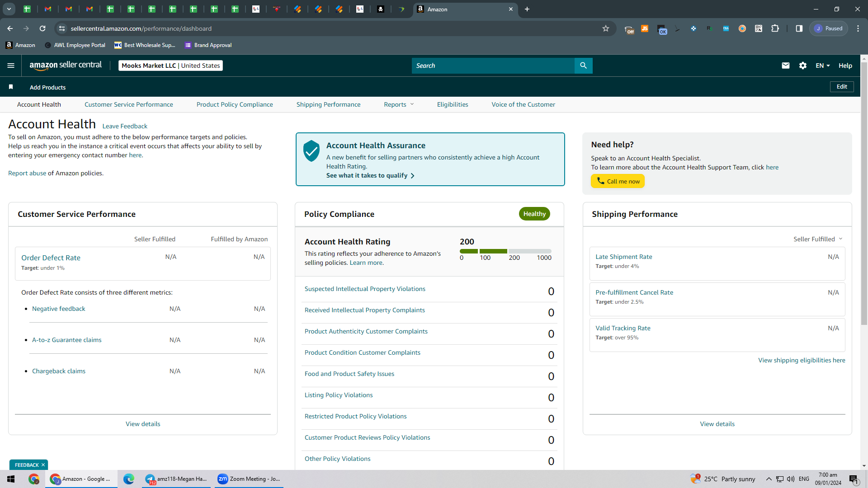Expand the Reports dropdown menu
This screenshot has height=488, width=868.
tap(399, 104)
